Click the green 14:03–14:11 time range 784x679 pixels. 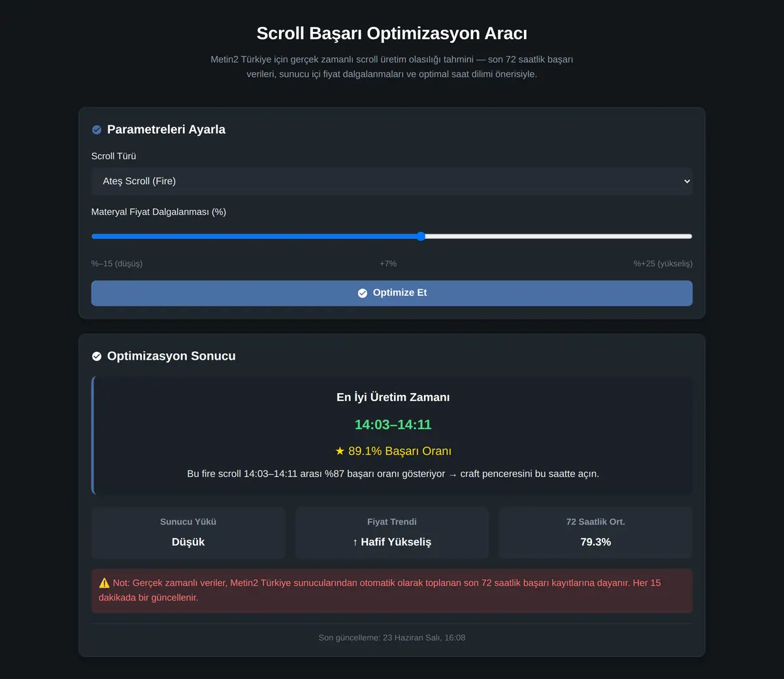(x=393, y=424)
